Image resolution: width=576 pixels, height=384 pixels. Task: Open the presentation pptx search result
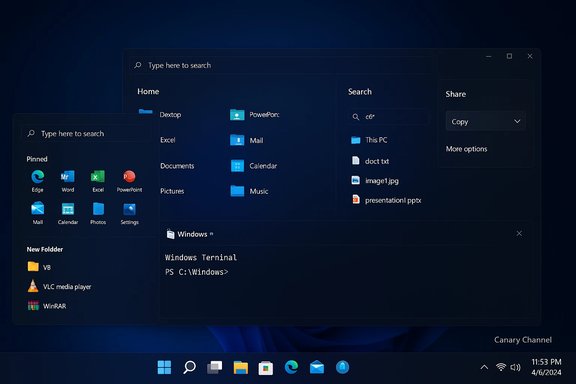click(x=386, y=200)
